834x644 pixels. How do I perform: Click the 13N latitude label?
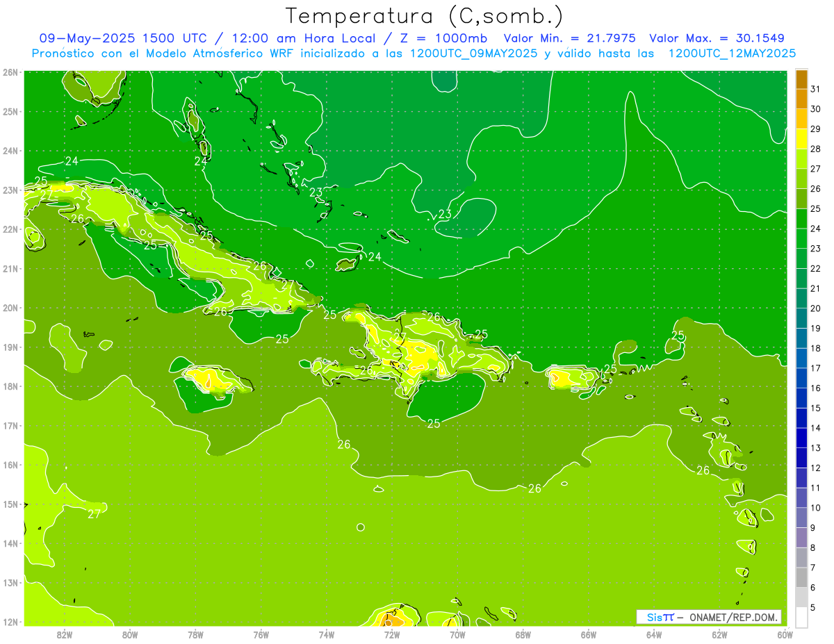(10, 582)
